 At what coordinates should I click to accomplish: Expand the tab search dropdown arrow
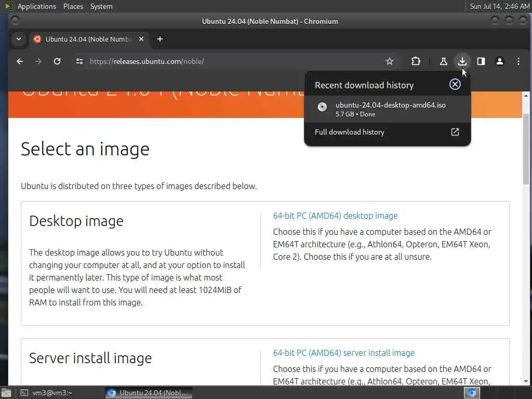(x=19, y=39)
